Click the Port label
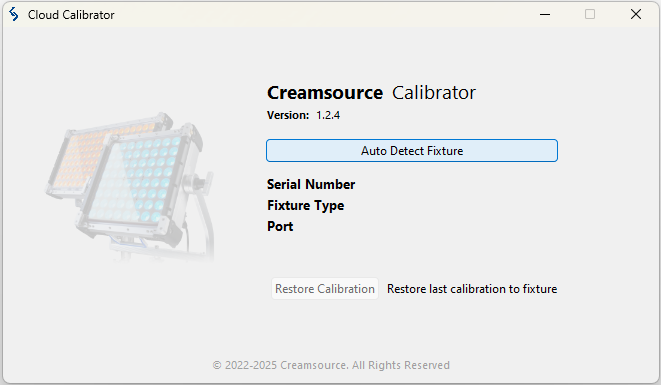Viewport: 661px width, 385px height. coord(280,226)
